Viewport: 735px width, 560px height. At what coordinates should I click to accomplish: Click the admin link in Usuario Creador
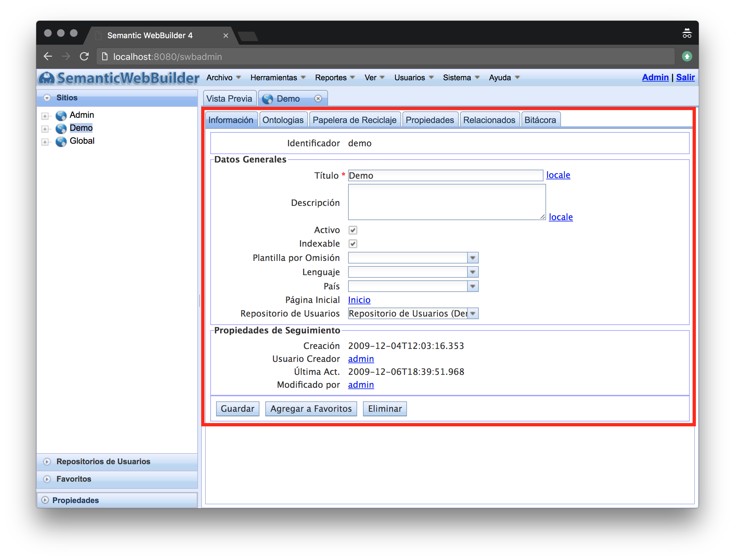[361, 358]
